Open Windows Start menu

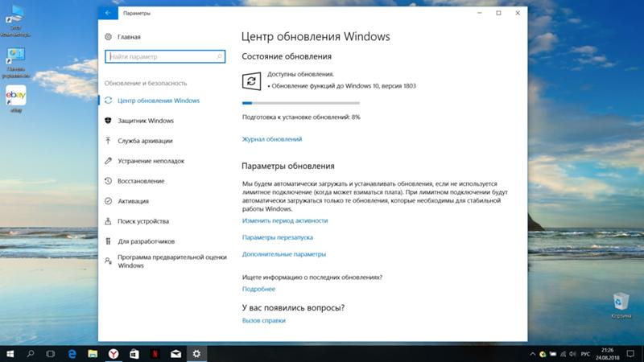[x=10, y=354]
